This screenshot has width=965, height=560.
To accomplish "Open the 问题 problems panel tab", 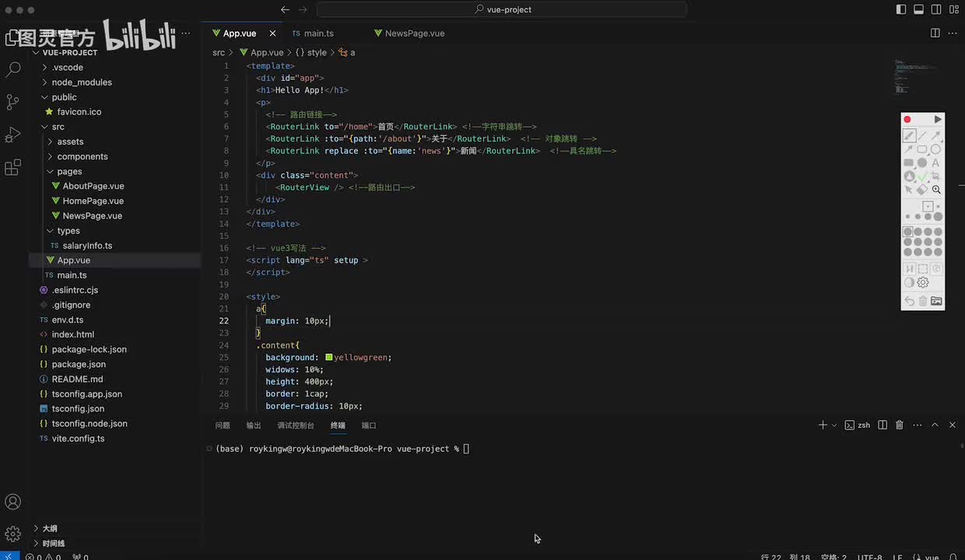I will tap(223, 425).
